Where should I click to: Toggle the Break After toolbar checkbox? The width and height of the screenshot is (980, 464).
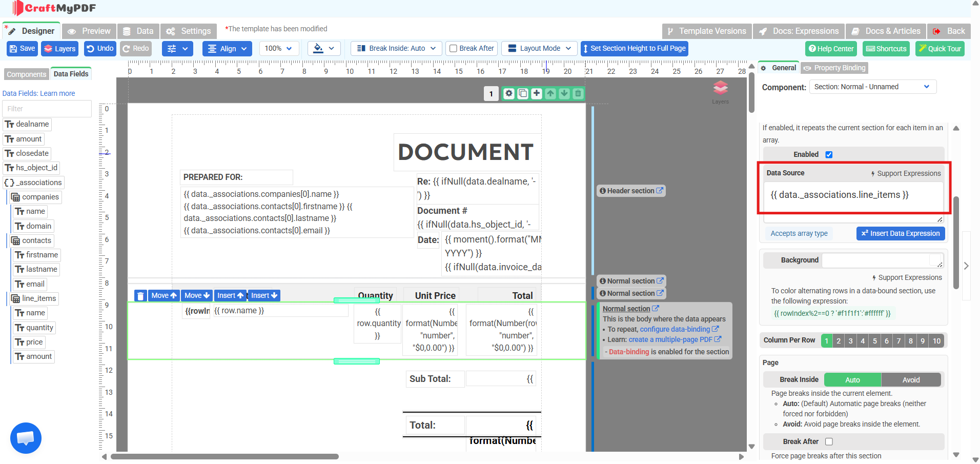pos(453,48)
